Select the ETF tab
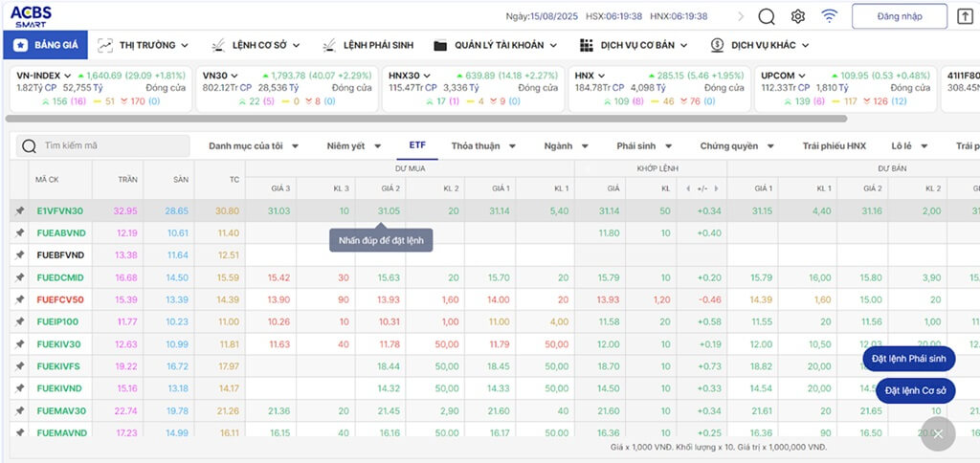This screenshot has width=980, height=463. pos(417,145)
